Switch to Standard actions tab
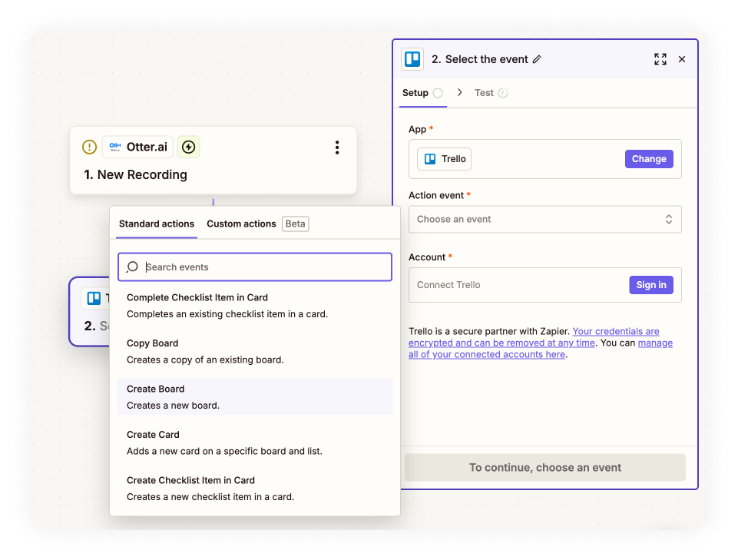 click(x=157, y=224)
